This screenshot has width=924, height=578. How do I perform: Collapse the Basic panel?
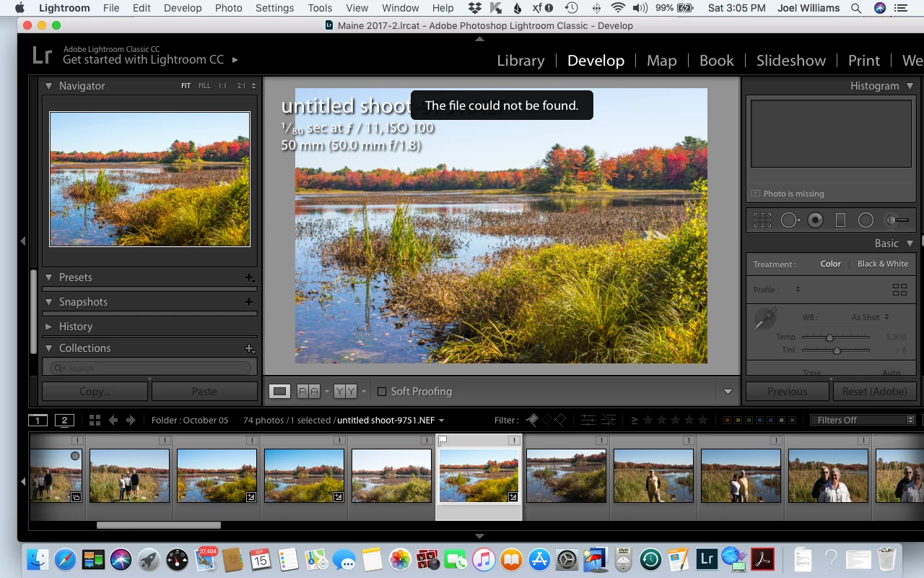(910, 243)
